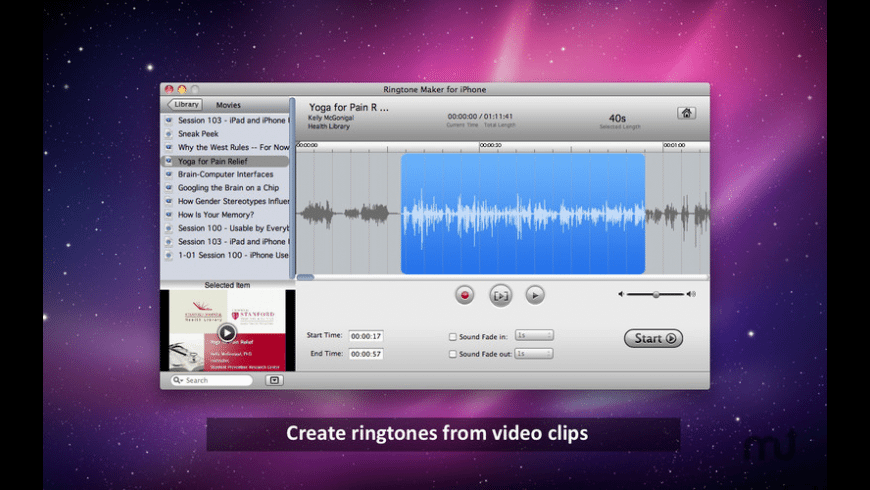
Task: Toggle the preview panel button
Action: (x=274, y=380)
